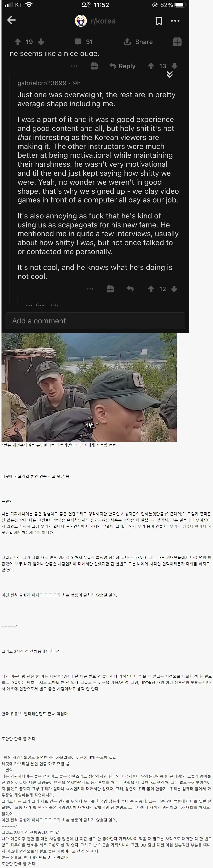Viewport: 213px width, 868px height.
Task: Upvote gabrielcro23699's comment with 12 points
Action: coord(151,289)
